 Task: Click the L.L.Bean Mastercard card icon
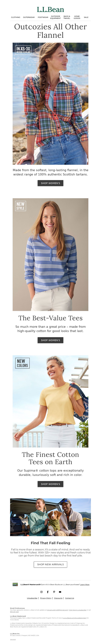pyautogui.click(x=15, y=584)
